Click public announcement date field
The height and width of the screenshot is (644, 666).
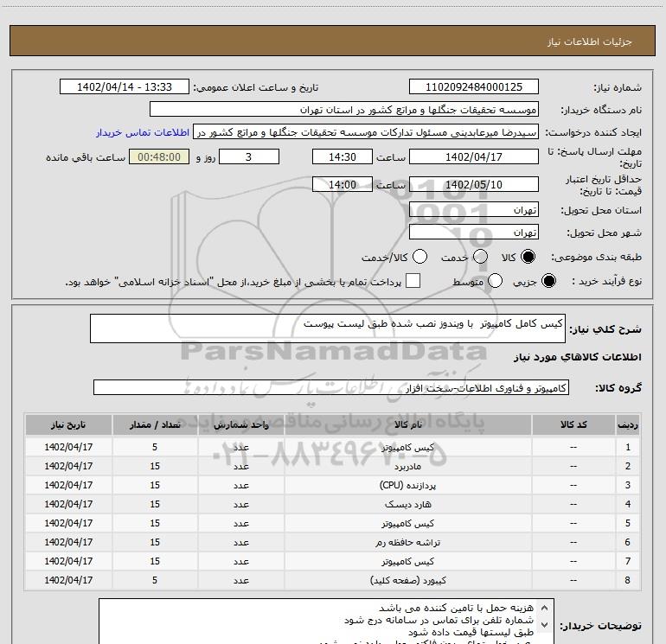(125, 87)
